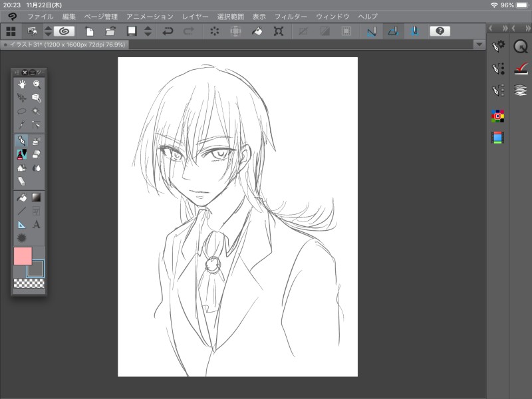Image resolution: width=532 pixels, height=399 pixels.
Task: Click the Redo arrow
Action: [189, 31]
